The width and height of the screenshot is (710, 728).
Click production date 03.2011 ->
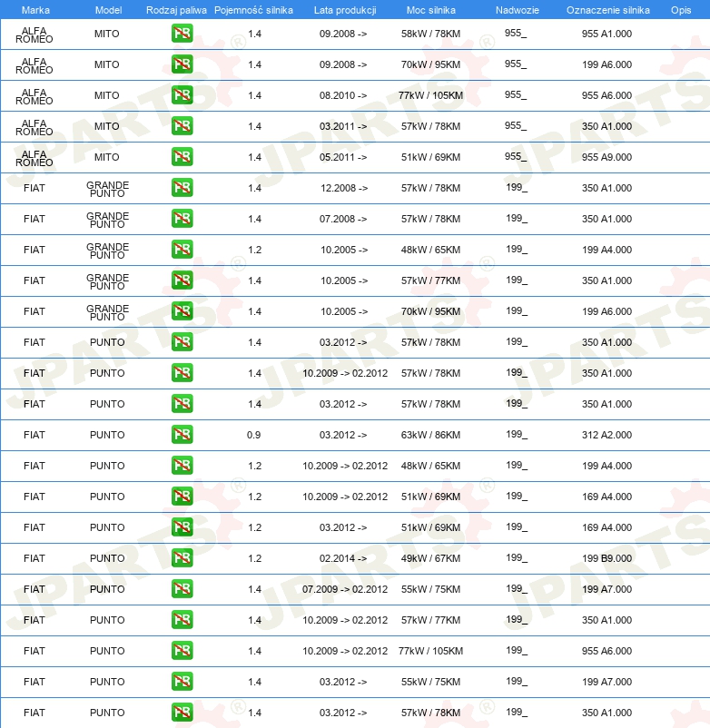tap(343, 126)
